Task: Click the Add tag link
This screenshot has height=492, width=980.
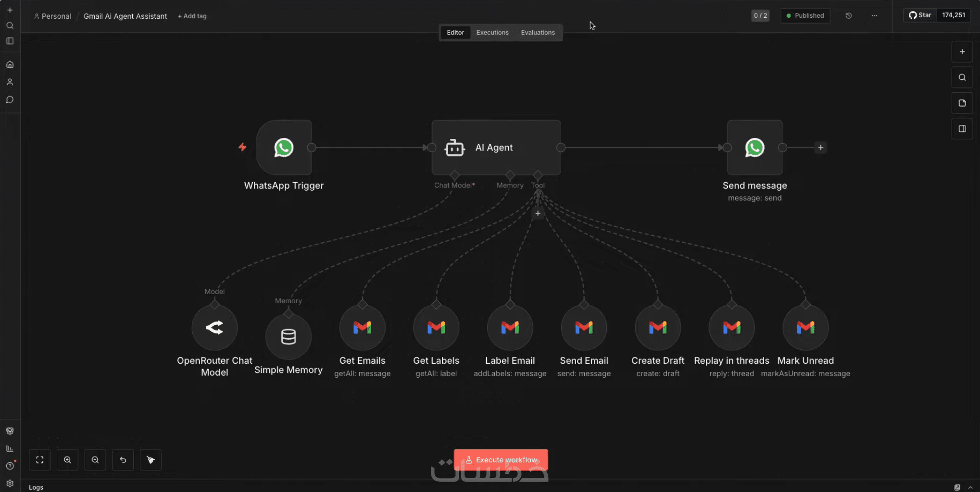Action: [192, 16]
